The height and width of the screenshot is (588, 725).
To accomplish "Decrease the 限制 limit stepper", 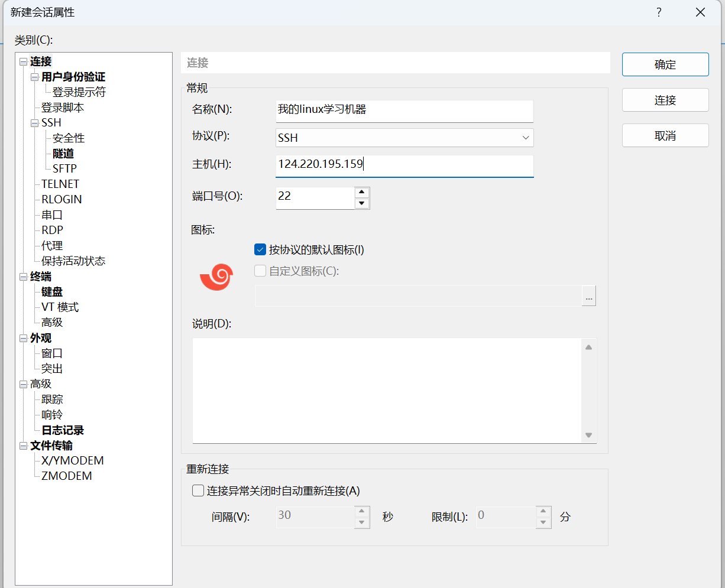I will coord(543,522).
